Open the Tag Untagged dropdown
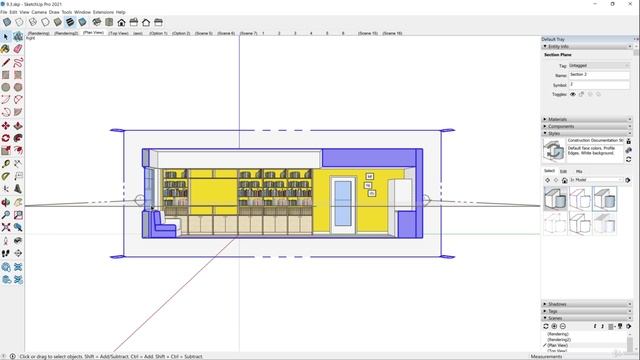 [599, 65]
